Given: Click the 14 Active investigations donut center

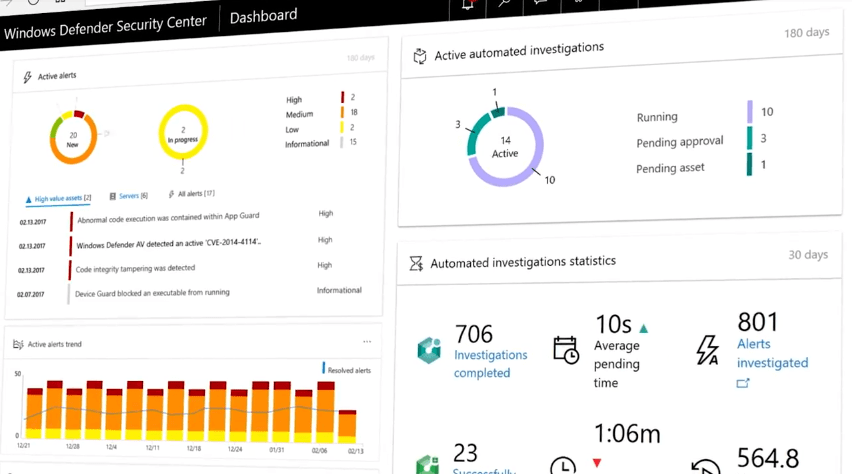Looking at the screenshot, I should click(x=505, y=147).
